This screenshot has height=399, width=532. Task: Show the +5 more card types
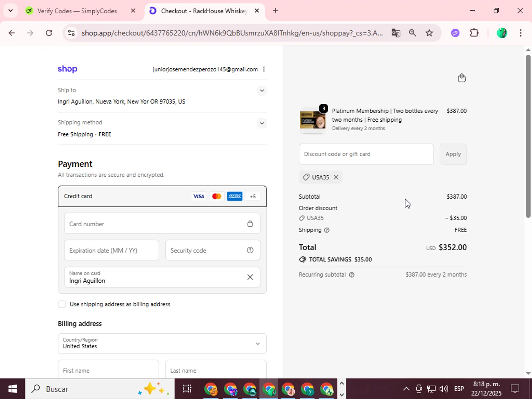253,196
